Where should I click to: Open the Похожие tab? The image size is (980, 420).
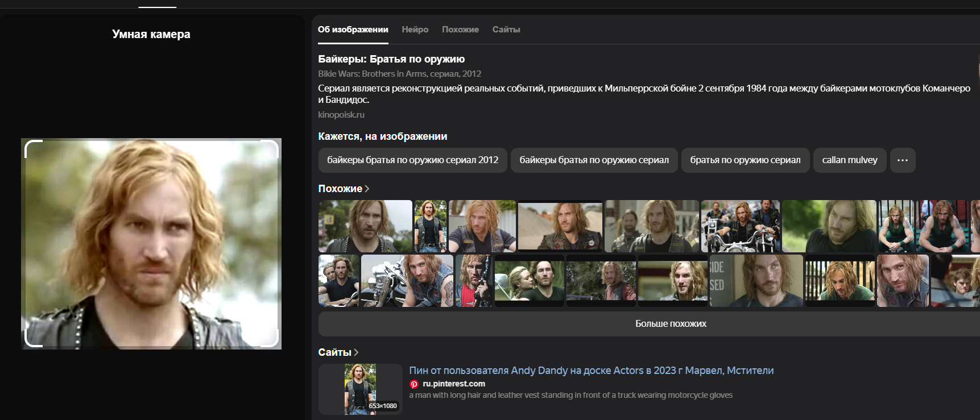click(x=460, y=30)
